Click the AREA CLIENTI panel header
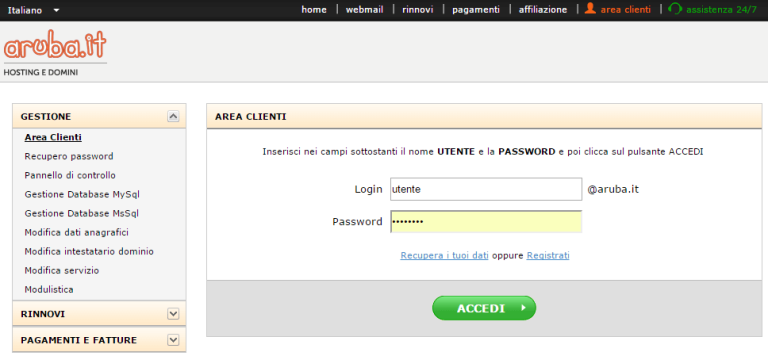The width and height of the screenshot is (768, 360). (484, 117)
